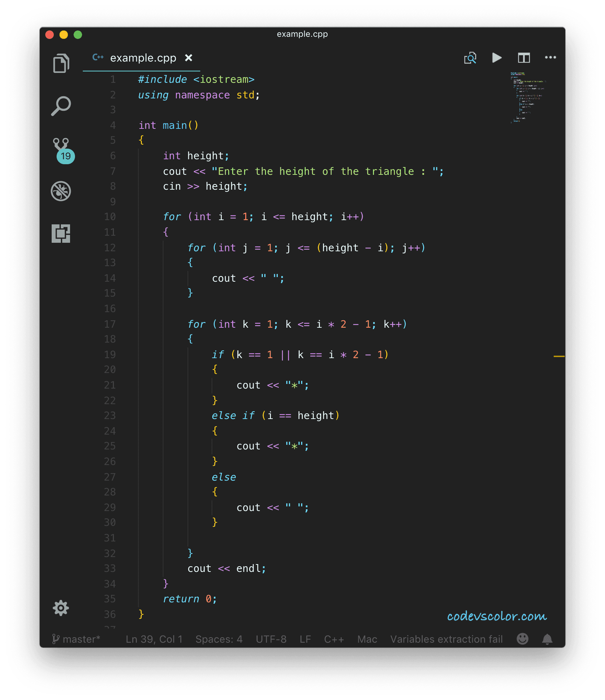Click the feedback smiley face
The image size is (605, 700).
(522, 639)
